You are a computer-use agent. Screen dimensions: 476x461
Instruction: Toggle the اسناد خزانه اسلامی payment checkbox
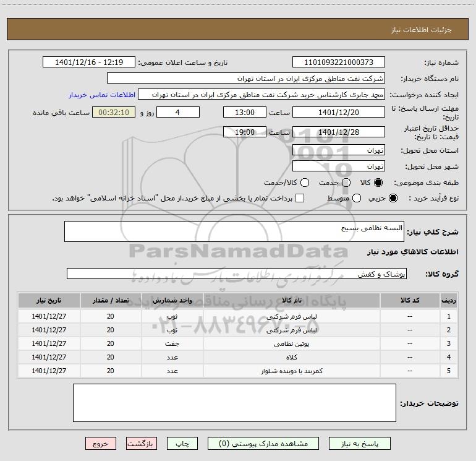coord(300,198)
